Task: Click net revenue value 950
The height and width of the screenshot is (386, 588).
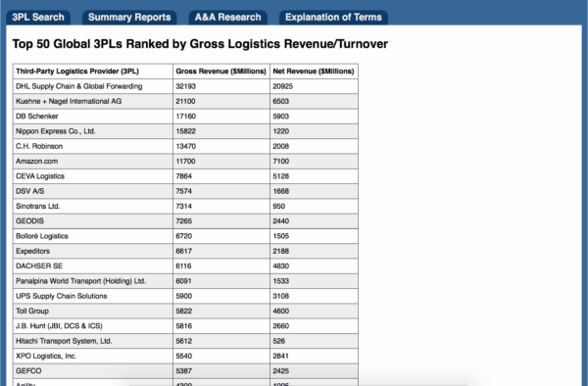Action: click(279, 206)
